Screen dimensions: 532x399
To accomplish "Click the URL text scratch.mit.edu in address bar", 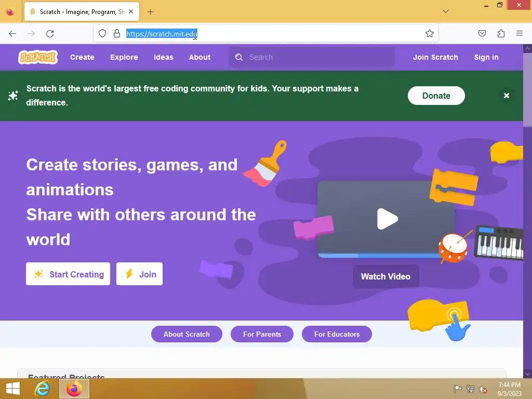I will click(x=162, y=34).
